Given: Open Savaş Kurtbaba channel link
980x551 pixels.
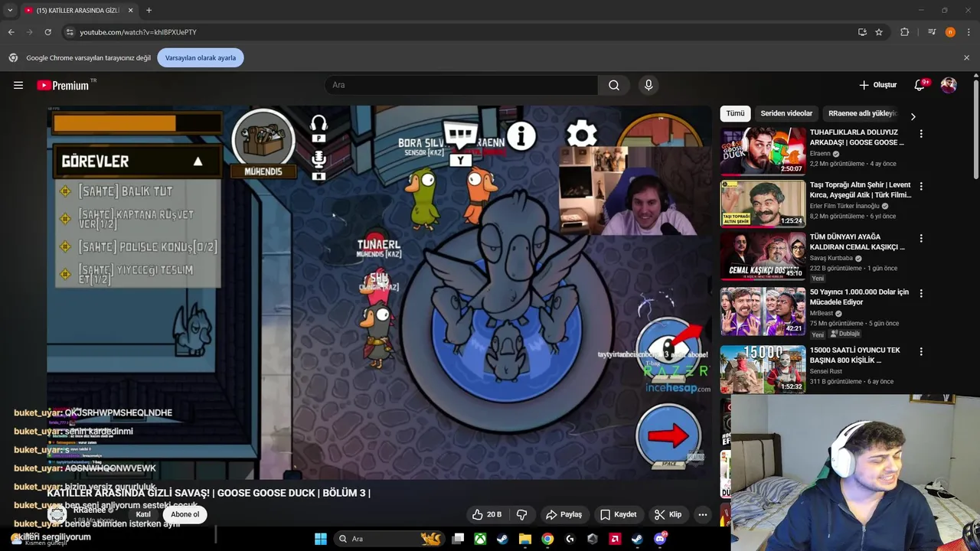Looking at the screenshot, I should coord(831,258).
